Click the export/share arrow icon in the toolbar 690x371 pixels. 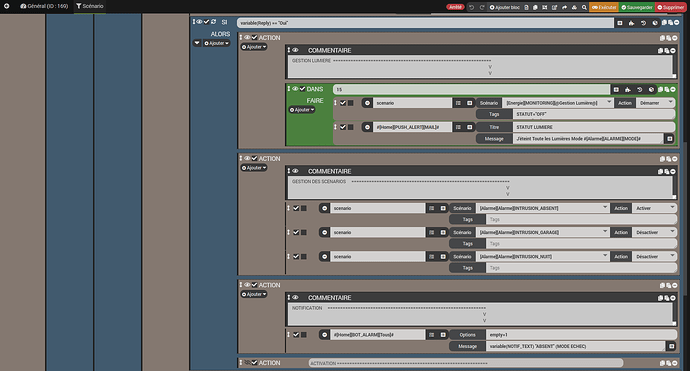point(565,7)
